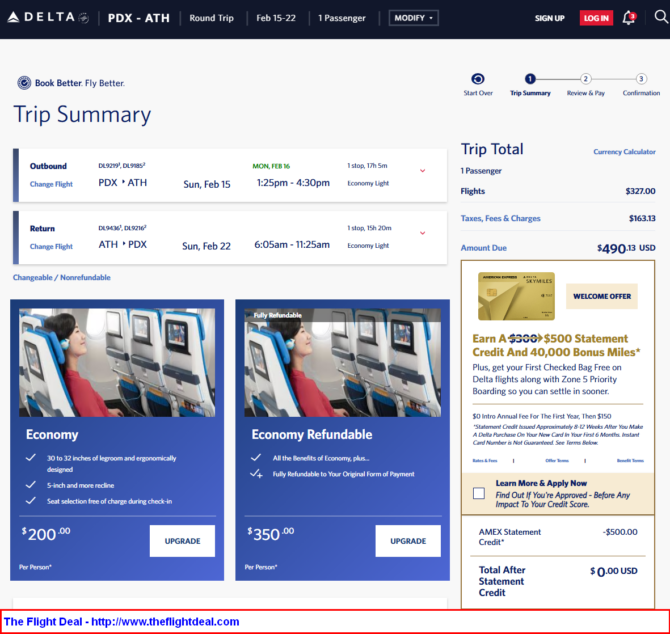Expand the Outbound flight details chevron

pos(422,171)
